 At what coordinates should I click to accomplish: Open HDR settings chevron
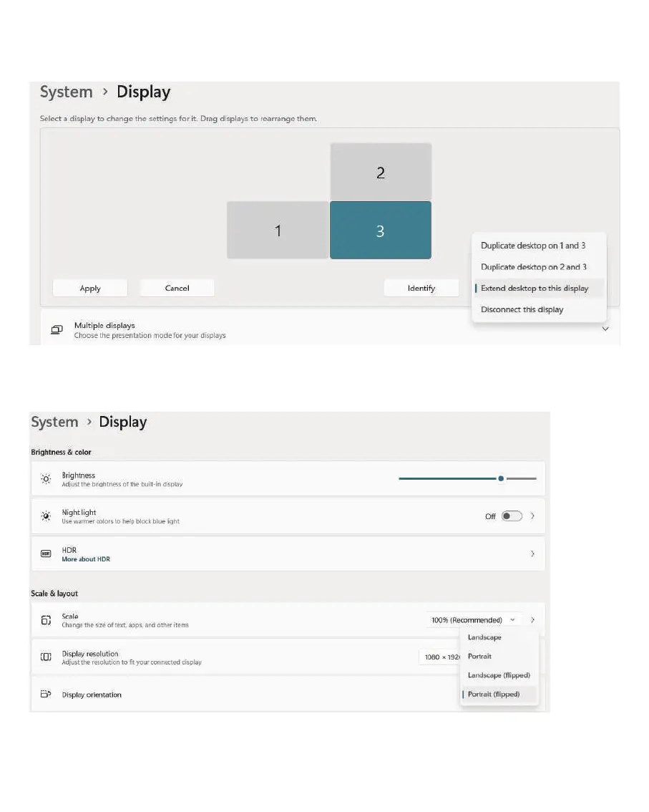click(x=532, y=554)
